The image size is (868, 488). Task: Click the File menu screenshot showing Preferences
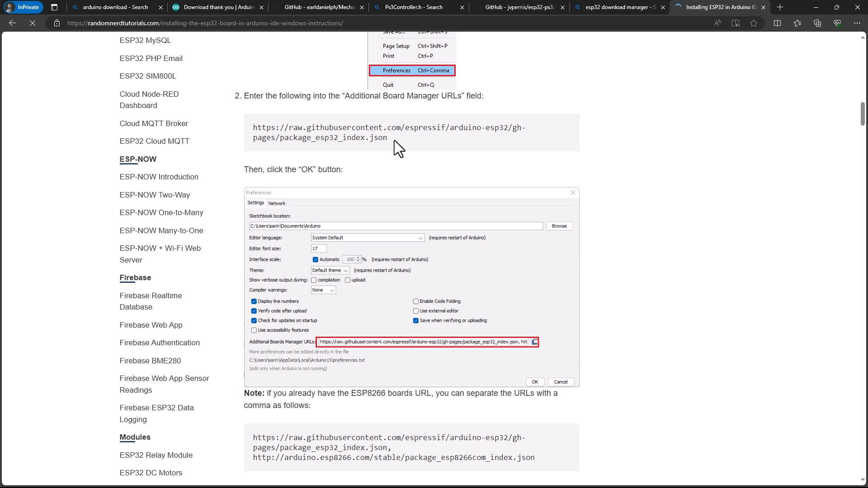[x=412, y=61]
